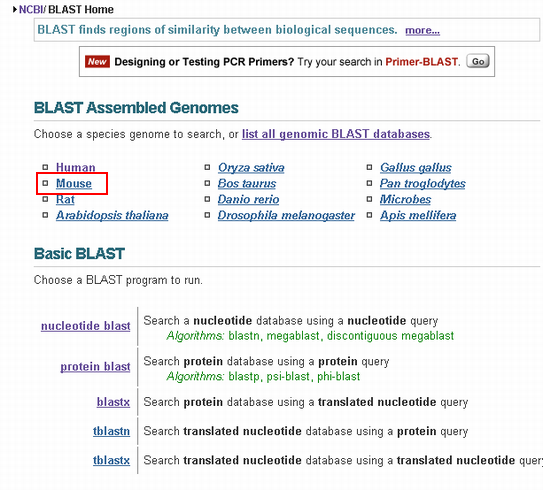The height and width of the screenshot is (490, 543).
Task: Select Arabidopsis thaliana genome
Action: point(112,215)
